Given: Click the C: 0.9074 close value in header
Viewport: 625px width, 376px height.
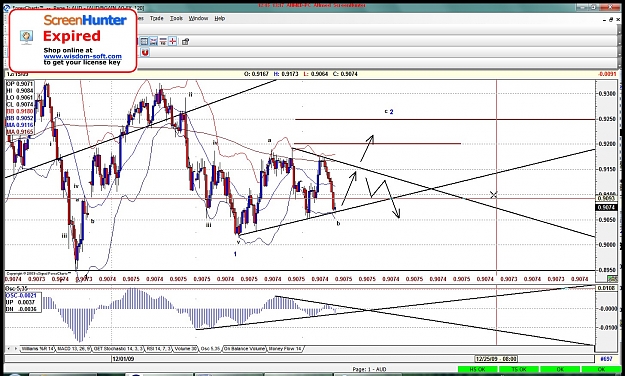Looking at the screenshot, I should 345,74.
